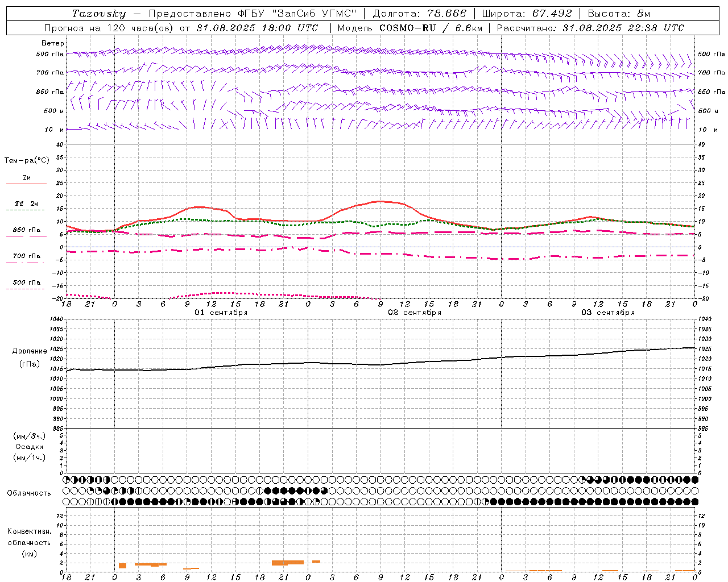
Task: Click the "(мм/3ч.)" precipitation unit label
Action: (29, 436)
